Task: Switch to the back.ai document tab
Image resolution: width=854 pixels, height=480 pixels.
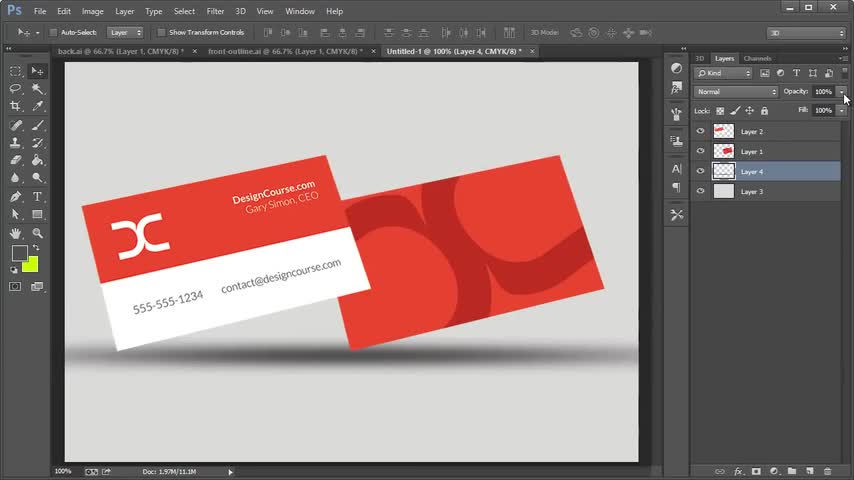Action: (121, 51)
